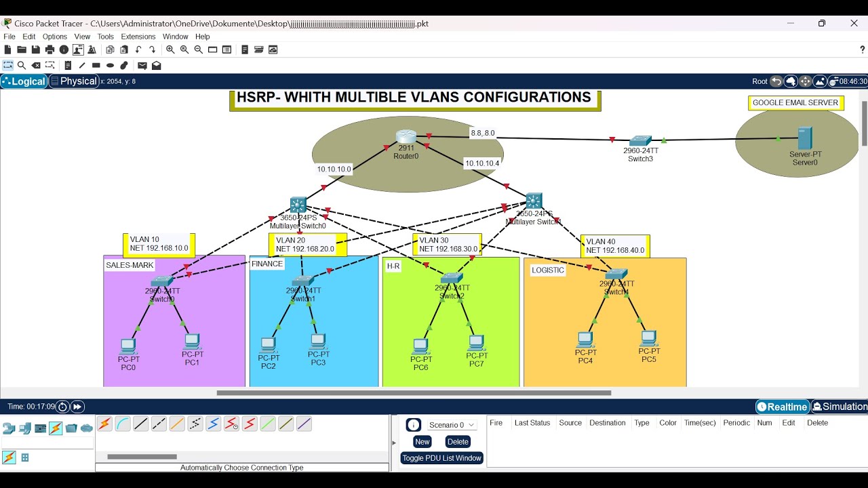
Task: Click the cable list horizontal scrollbar
Action: tap(142, 457)
